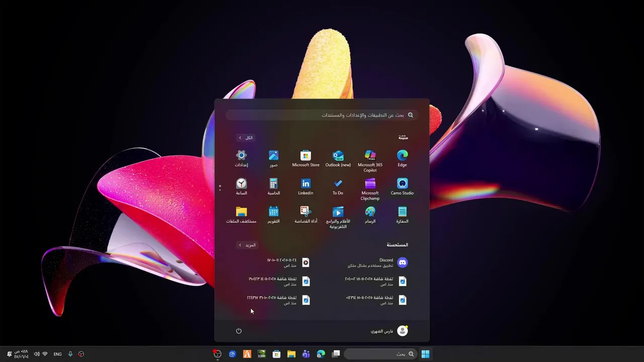Open Task View from taskbar
This screenshot has width=644, height=362.
click(x=336, y=354)
